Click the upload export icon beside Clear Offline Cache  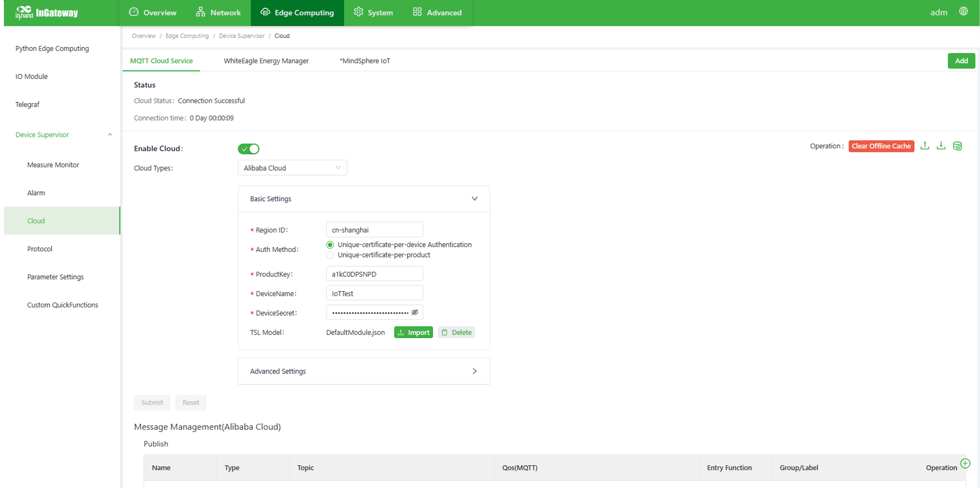pyautogui.click(x=925, y=146)
